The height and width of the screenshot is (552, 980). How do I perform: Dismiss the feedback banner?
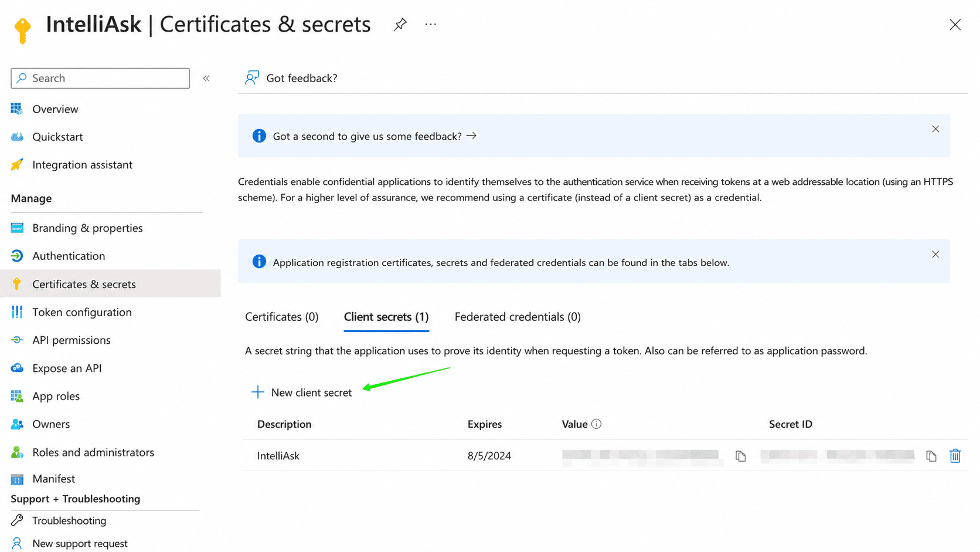[935, 129]
